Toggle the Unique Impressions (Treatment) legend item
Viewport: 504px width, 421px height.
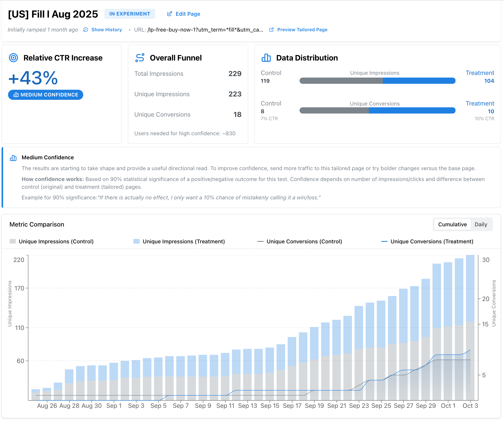click(184, 241)
